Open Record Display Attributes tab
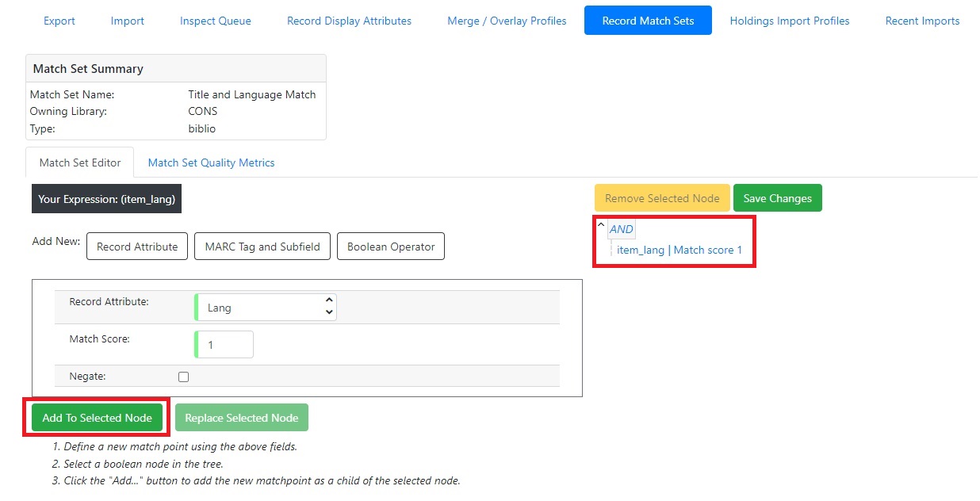The height and width of the screenshot is (501, 980). pos(349,21)
